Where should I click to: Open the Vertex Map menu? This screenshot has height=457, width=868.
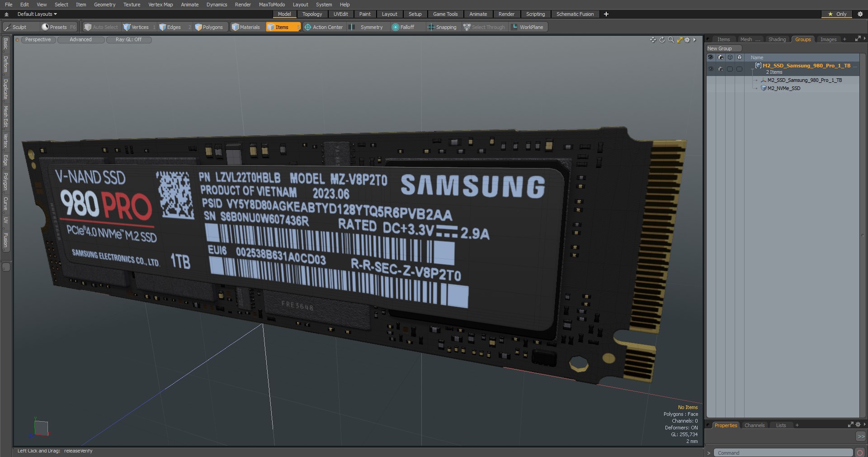tap(160, 5)
